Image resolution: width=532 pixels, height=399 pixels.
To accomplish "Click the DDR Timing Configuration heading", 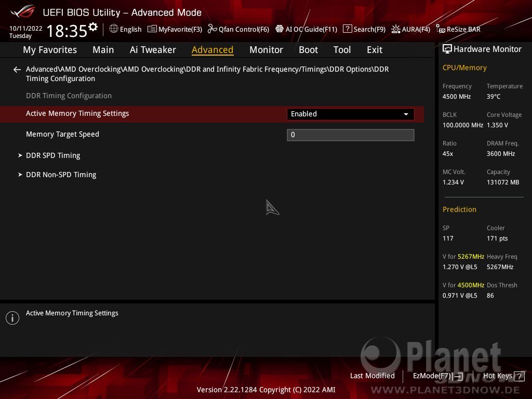I will (x=69, y=96).
